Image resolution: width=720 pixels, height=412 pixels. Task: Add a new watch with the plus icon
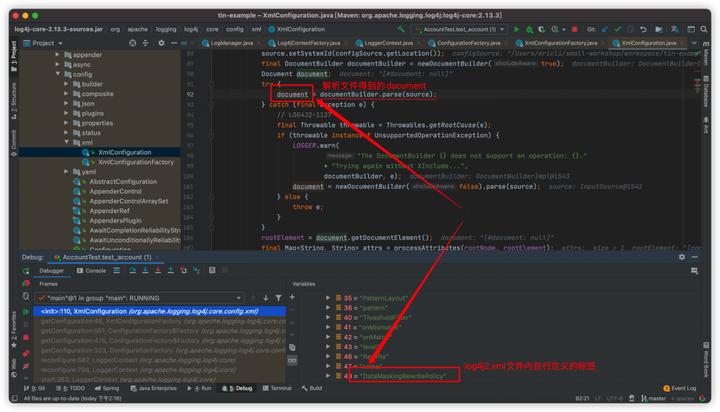coord(292,297)
